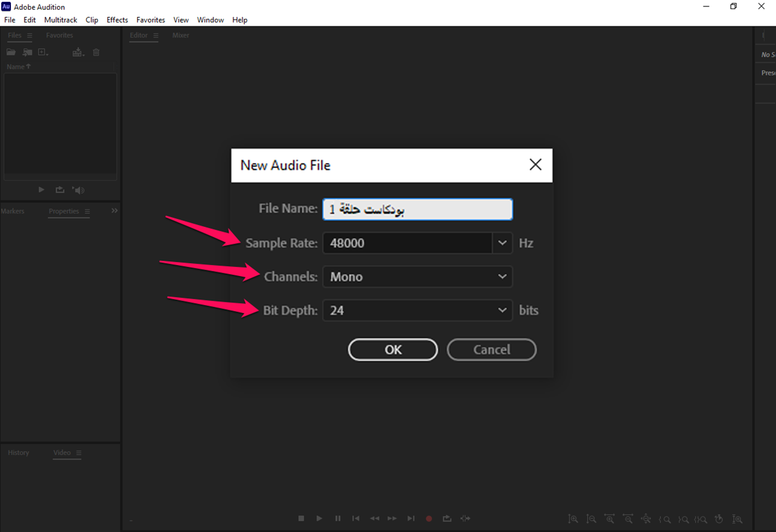Click Insert into Multitrack icon in Files panel

point(78,52)
